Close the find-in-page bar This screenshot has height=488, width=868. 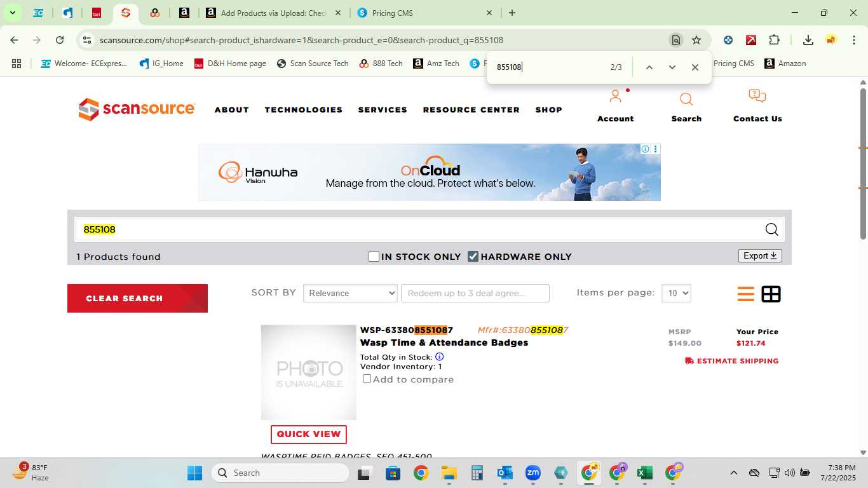pos(695,67)
